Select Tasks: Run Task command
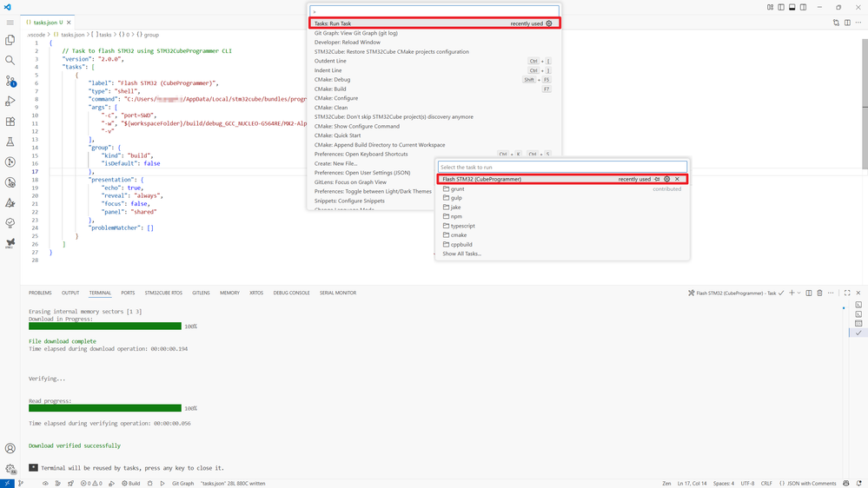Image resolution: width=868 pixels, height=488 pixels. click(434, 23)
